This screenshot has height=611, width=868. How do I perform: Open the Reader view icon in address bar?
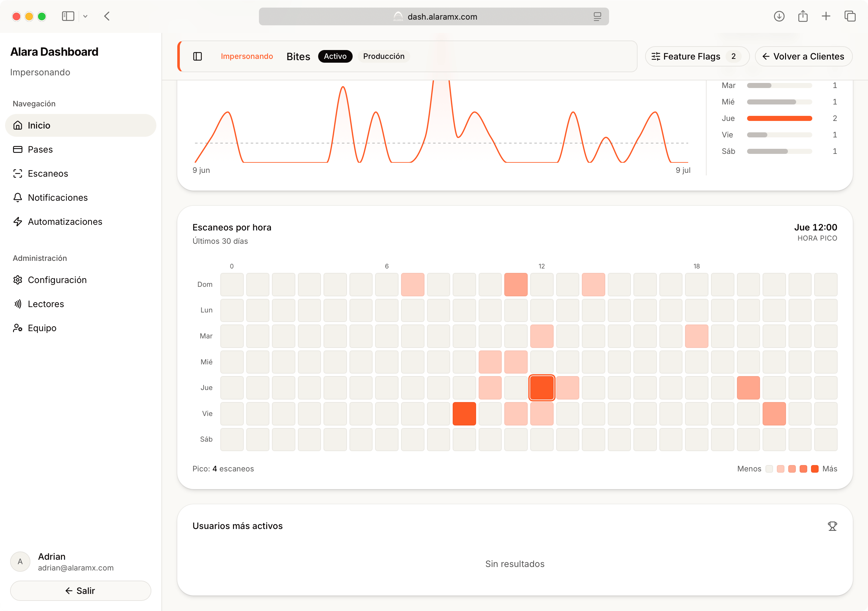click(597, 17)
